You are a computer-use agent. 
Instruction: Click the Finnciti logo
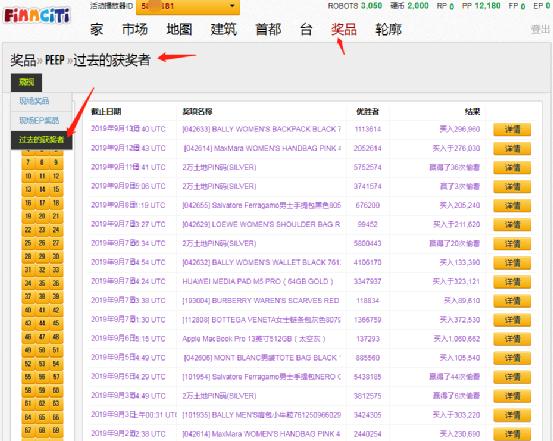click(37, 16)
